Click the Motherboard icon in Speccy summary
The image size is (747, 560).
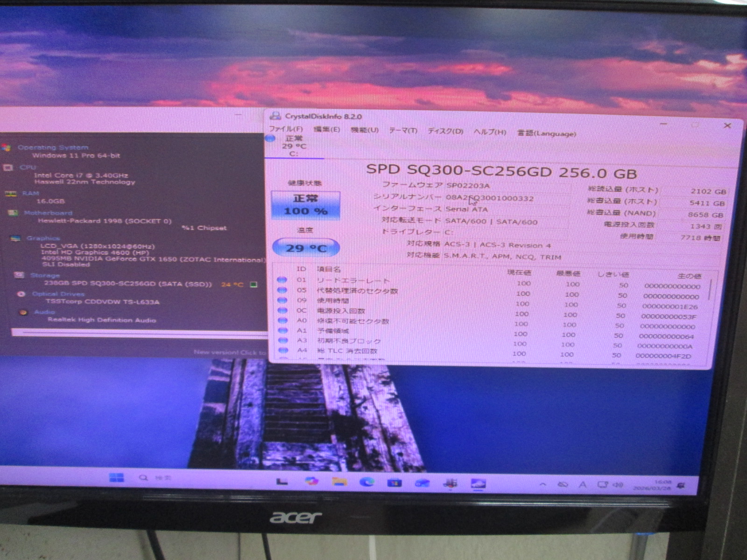tap(13, 213)
